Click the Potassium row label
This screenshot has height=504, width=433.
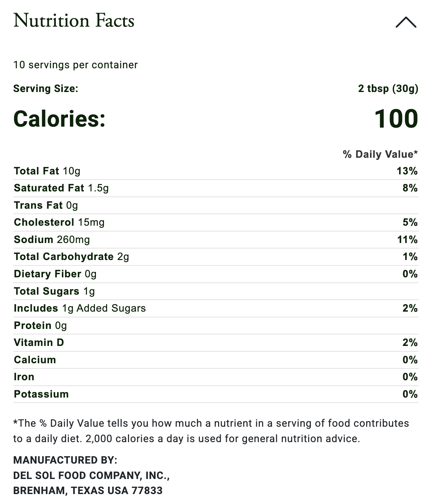pyautogui.click(x=41, y=394)
